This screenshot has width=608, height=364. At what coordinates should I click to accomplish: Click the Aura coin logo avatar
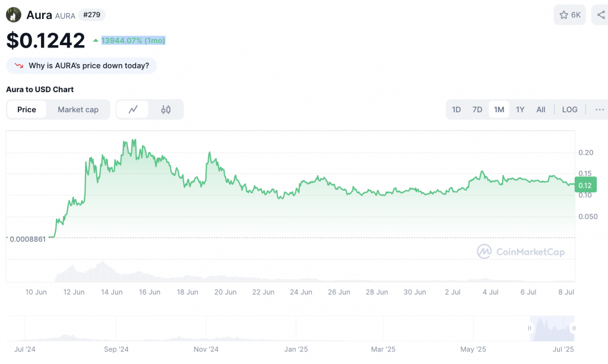pyautogui.click(x=14, y=15)
